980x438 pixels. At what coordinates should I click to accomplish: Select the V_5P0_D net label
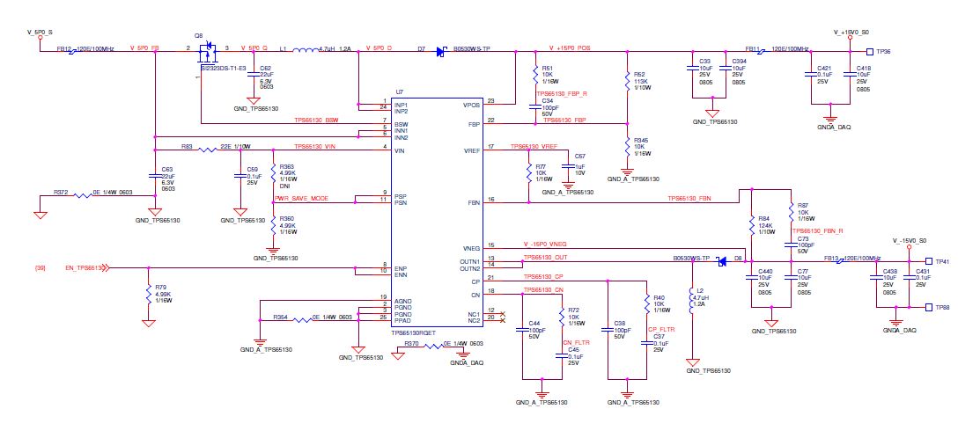tap(379, 48)
